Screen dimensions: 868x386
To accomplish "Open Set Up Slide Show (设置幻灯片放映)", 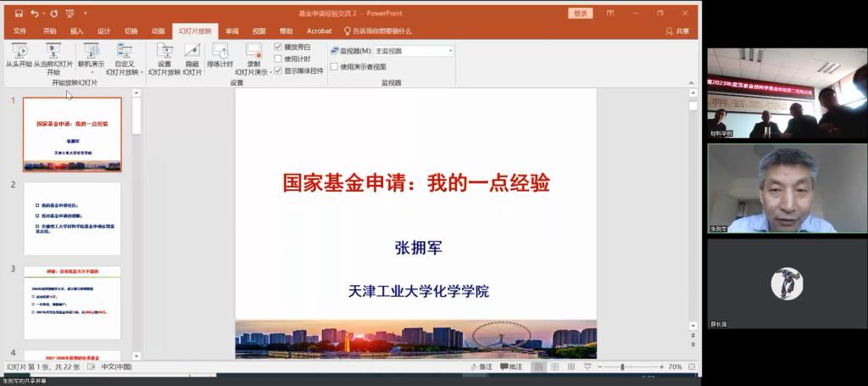I will pos(164,53).
